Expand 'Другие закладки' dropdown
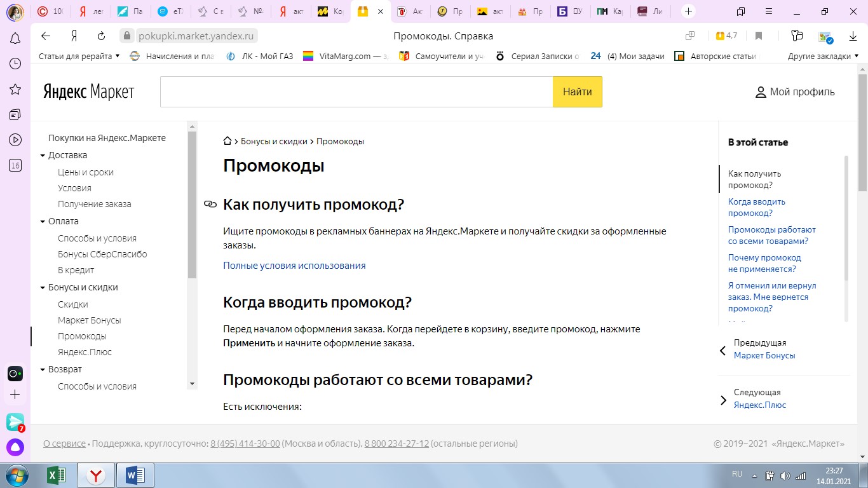868x488 pixels. coord(823,56)
